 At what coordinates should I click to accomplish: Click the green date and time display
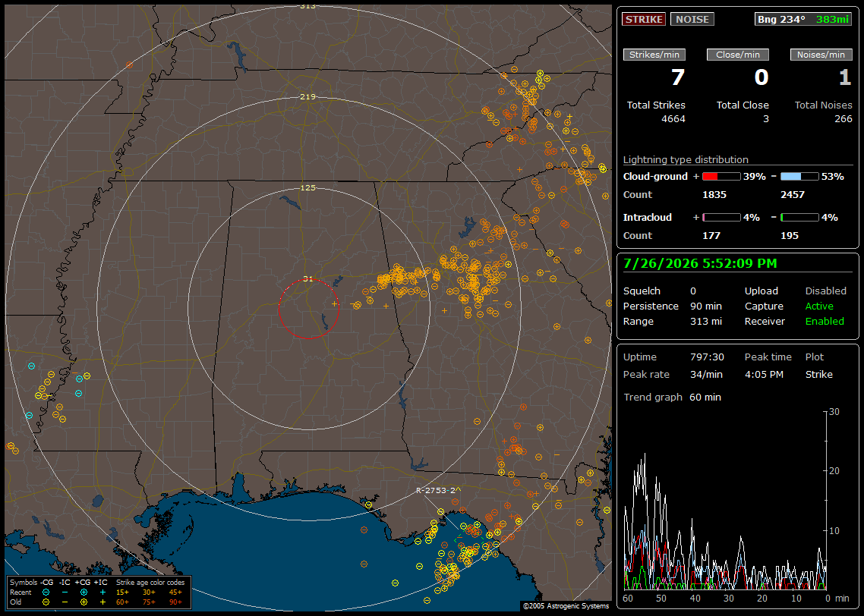coord(700,263)
